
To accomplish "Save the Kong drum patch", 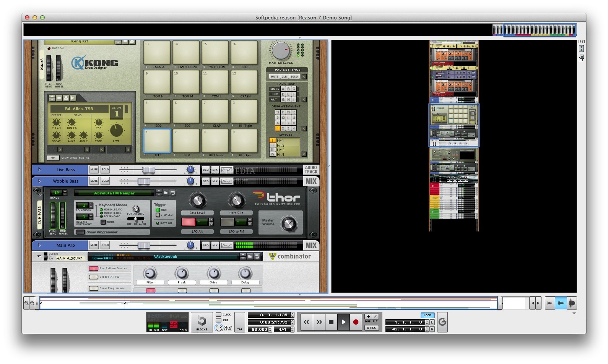I will [x=66, y=98].
